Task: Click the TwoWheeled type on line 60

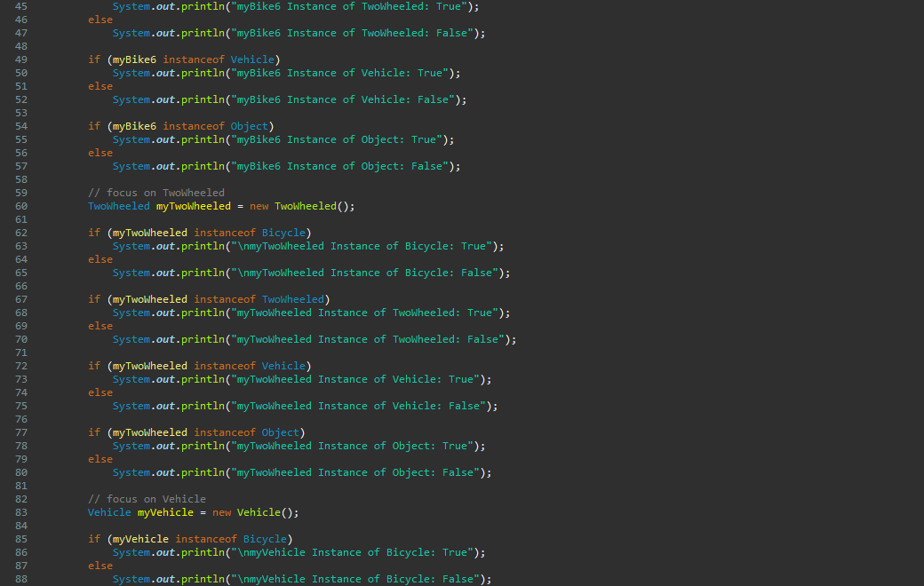Action: [118, 205]
